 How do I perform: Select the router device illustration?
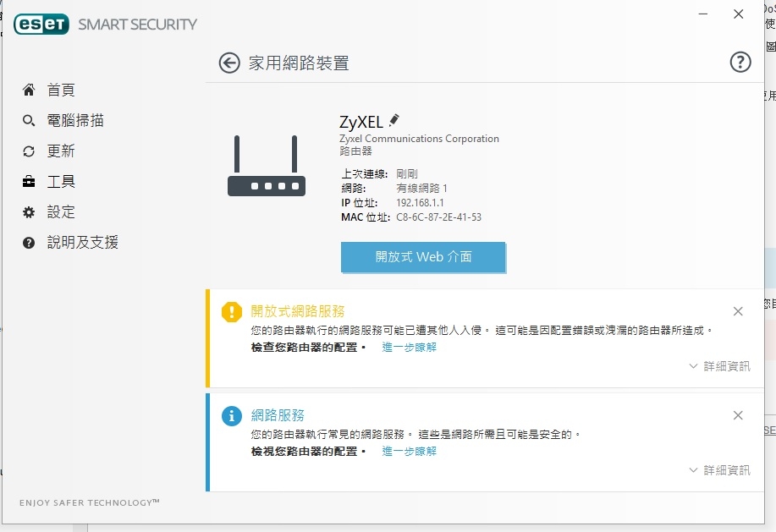tap(267, 166)
